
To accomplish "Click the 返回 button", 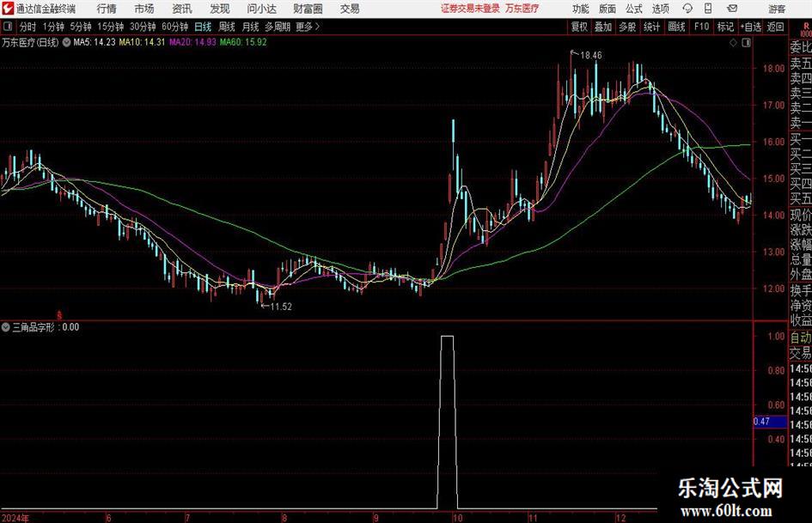I will click(x=775, y=27).
